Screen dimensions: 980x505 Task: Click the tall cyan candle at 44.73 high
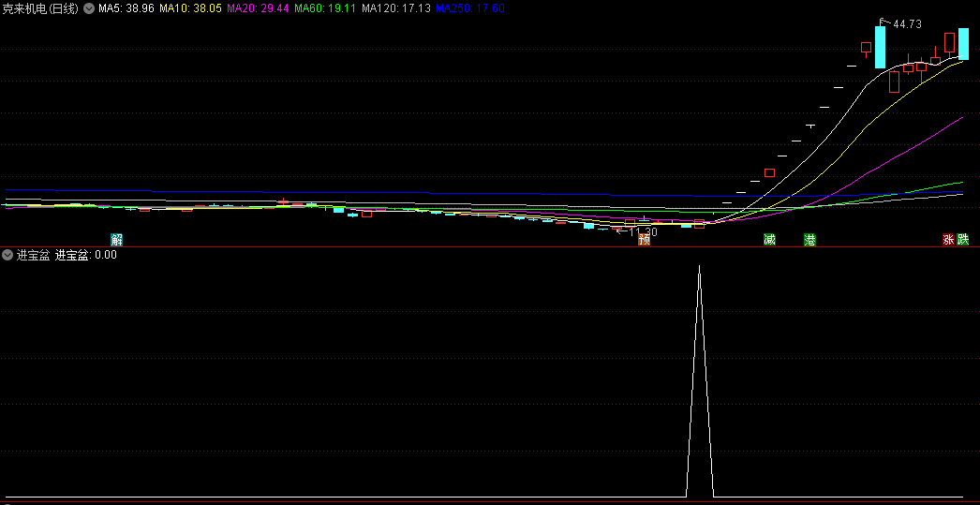(880, 47)
